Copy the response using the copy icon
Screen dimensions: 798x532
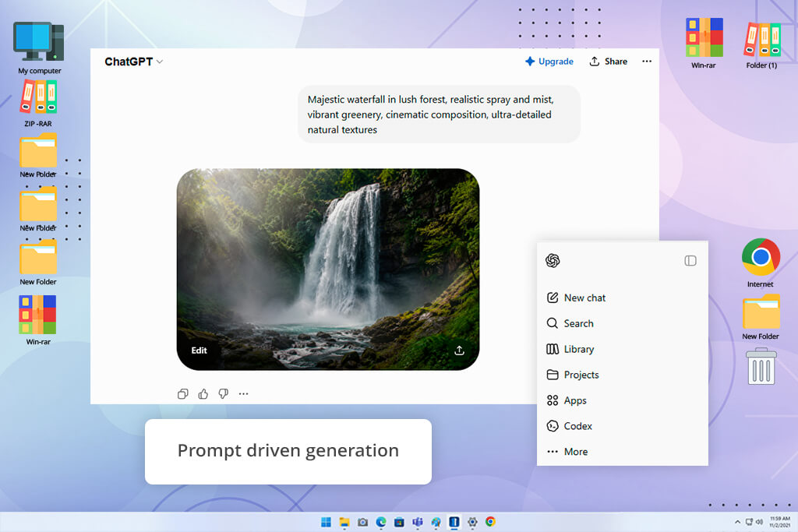pos(182,393)
